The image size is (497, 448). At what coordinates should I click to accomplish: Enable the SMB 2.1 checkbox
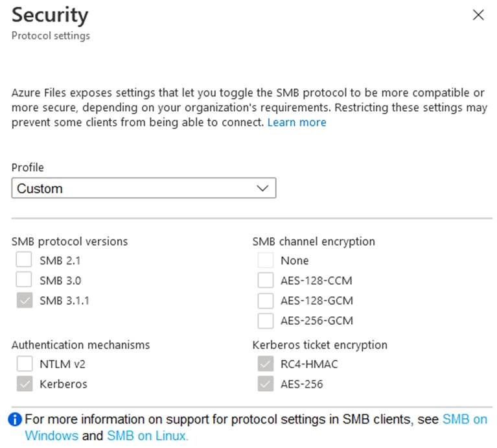click(24, 260)
